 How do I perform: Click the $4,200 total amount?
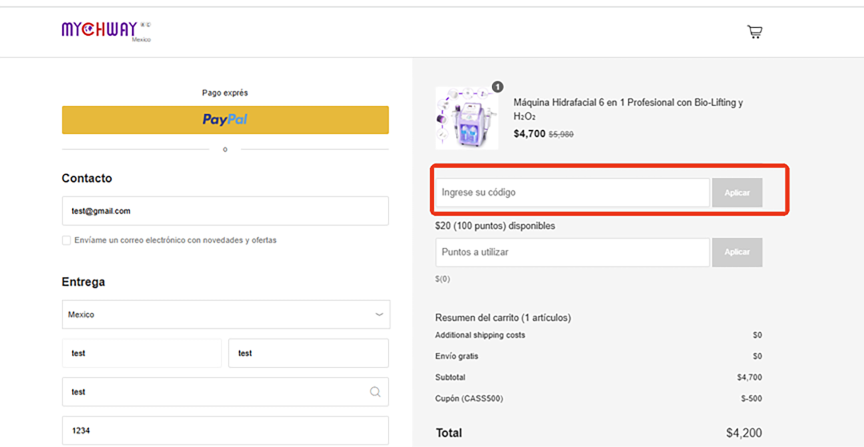(744, 433)
